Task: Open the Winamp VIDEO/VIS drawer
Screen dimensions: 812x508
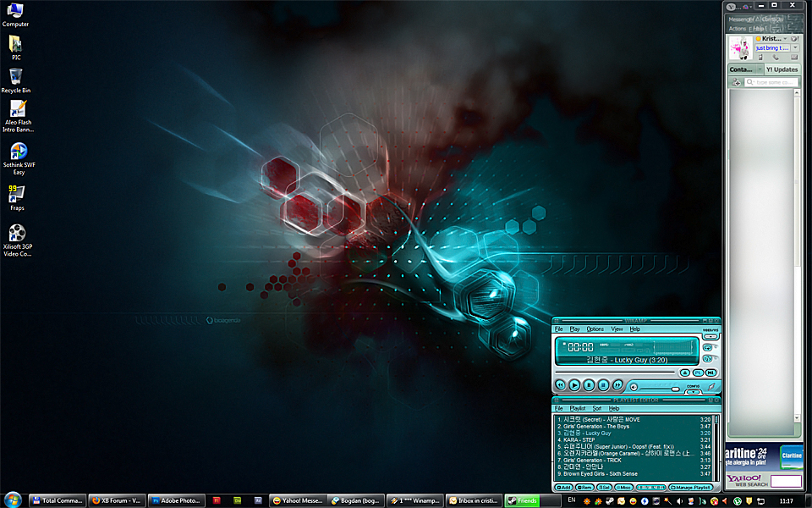Action: [710, 336]
